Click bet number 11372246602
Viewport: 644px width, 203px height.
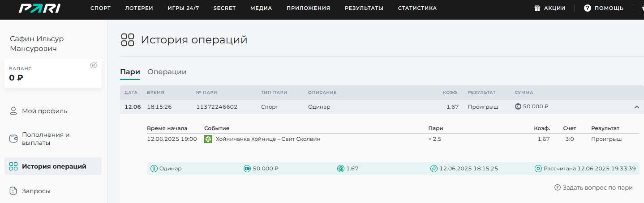(x=217, y=107)
